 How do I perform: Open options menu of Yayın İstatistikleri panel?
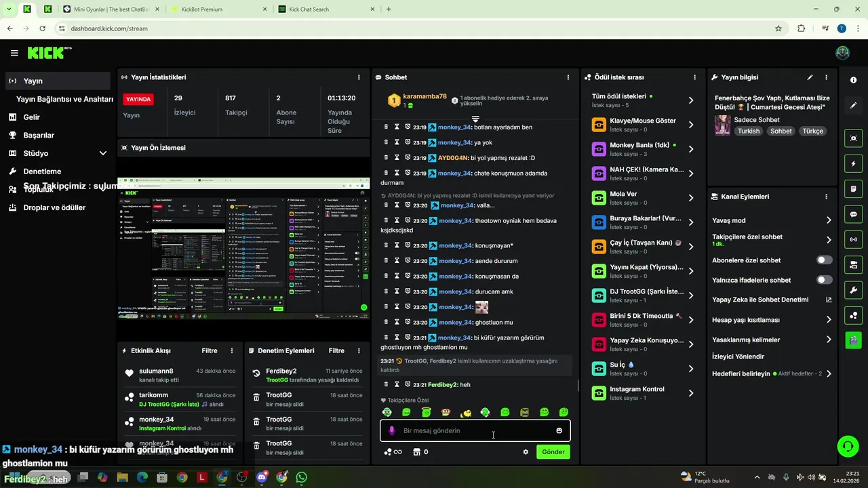coord(359,77)
